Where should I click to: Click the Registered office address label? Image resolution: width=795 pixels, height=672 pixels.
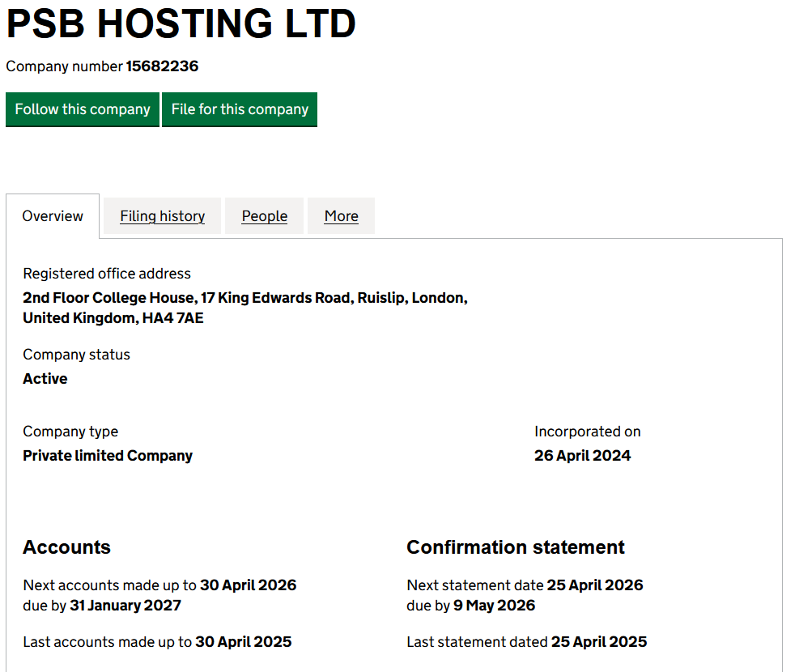(107, 274)
